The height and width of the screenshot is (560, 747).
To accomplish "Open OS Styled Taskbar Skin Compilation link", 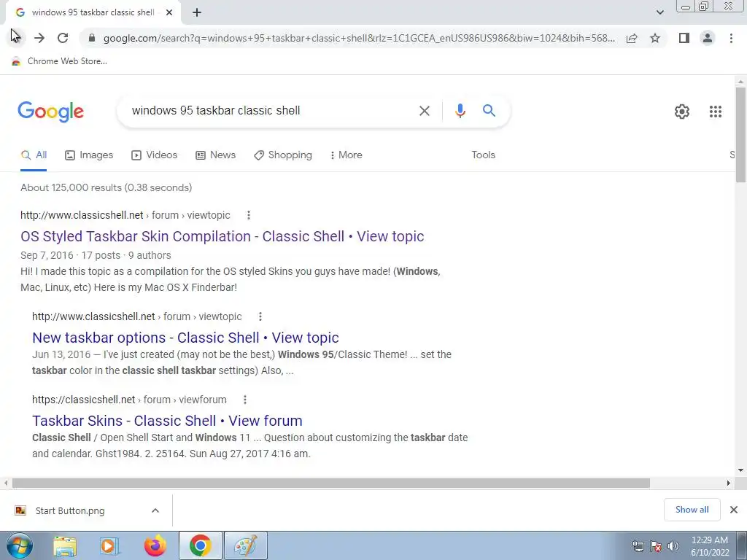I will pyautogui.click(x=222, y=236).
